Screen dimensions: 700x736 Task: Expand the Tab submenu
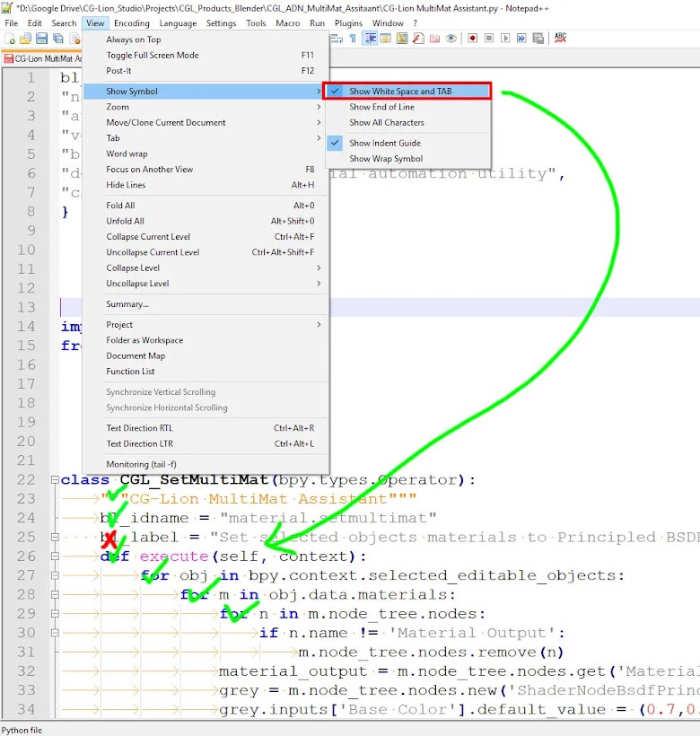206,138
